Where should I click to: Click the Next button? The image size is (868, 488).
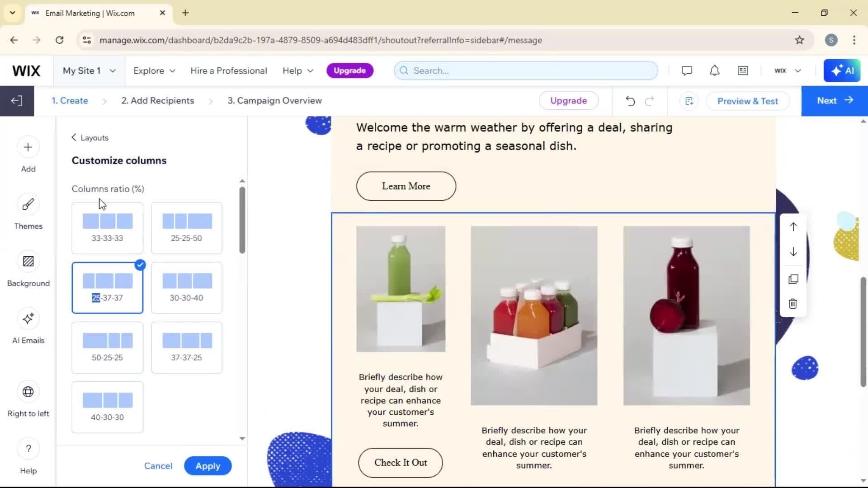[834, 101]
